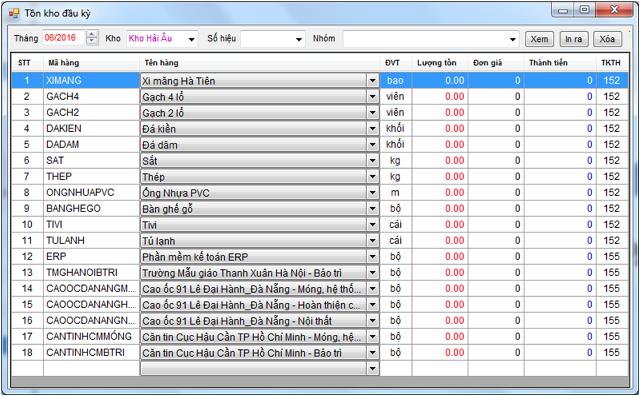Viewport: 640px width, 396px height.
Task: Click the Lượng tồn cell in XIMANG row
Action: point(440,80)
